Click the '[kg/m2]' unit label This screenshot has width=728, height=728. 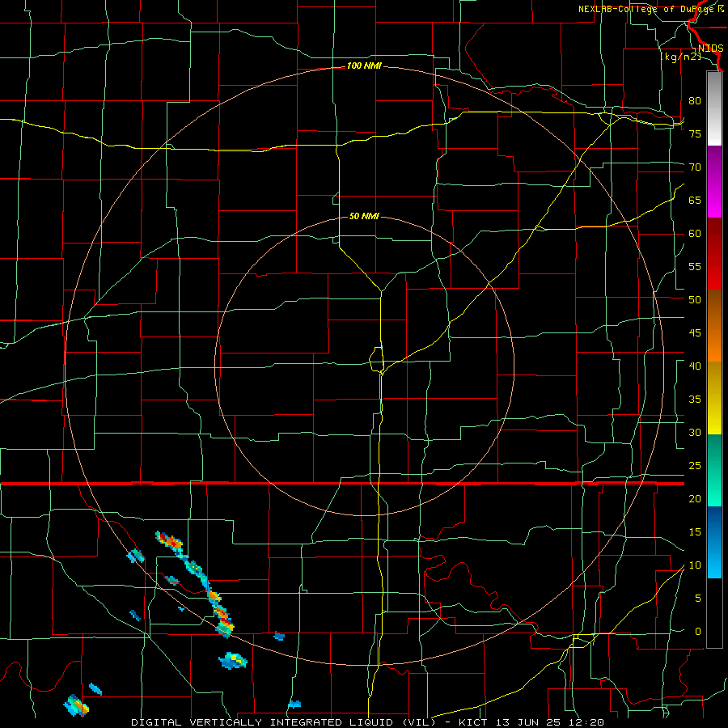click(x=680, y=57)
